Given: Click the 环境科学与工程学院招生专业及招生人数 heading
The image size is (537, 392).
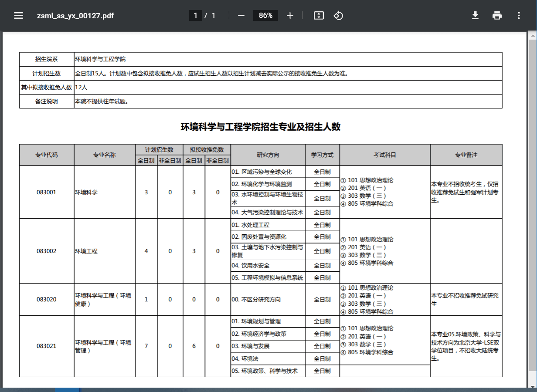Looking at the screenshot, I should (261, 127).
